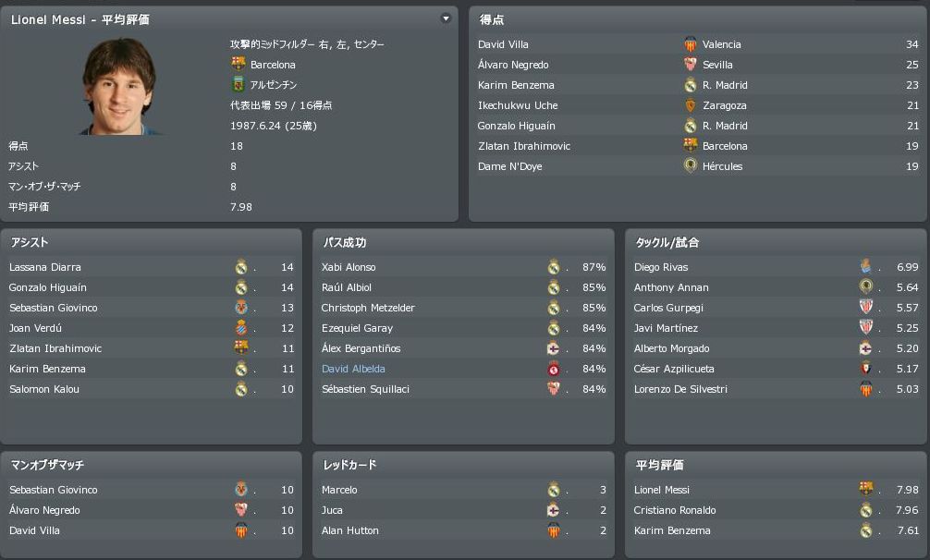
Task: Click the club crest next to Diego Rivas
Action: (x=866, y=267)
